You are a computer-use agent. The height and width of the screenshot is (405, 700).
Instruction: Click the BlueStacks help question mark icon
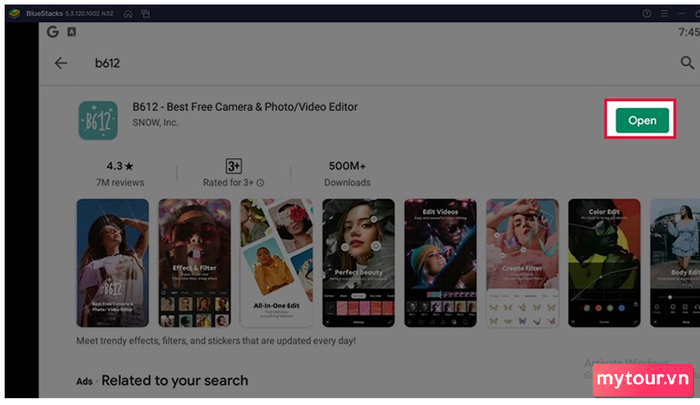[x=646, y=13]
